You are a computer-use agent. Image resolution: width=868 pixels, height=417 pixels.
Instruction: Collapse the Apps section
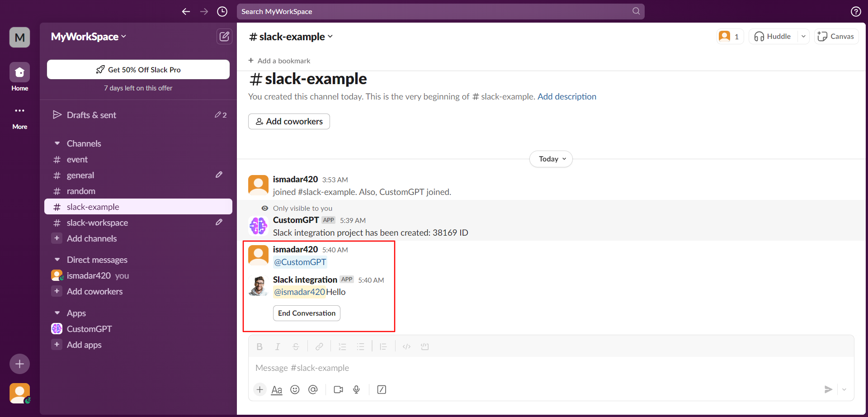pos(57,313)
